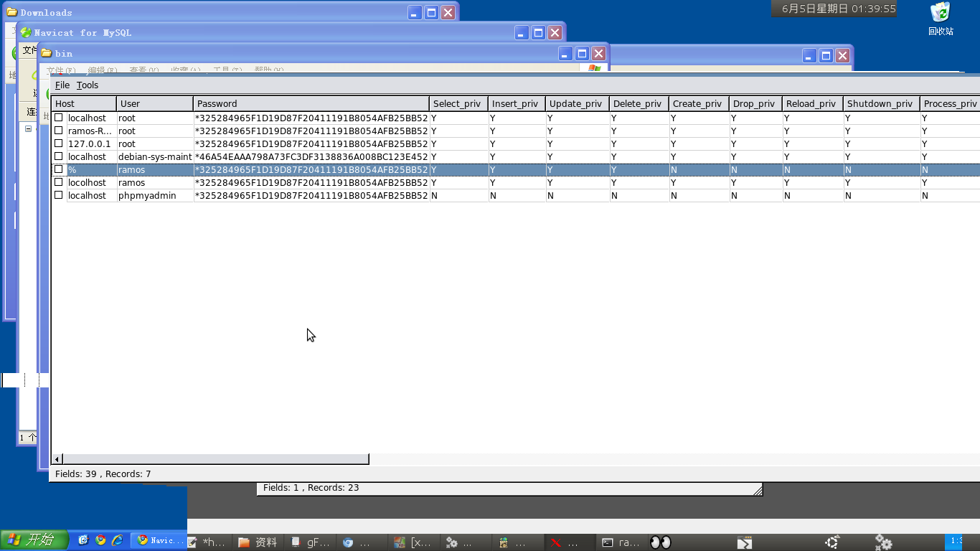This screenshot has width=980, height=551.
Task: Launch Chrome from the quick launch bar
Action: pyautogui.click(x=100, y=540)
